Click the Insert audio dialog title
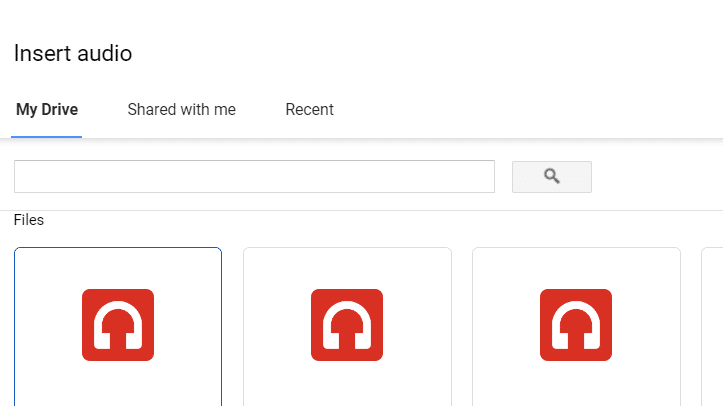The image size is (723, 406). pos(73,54)
